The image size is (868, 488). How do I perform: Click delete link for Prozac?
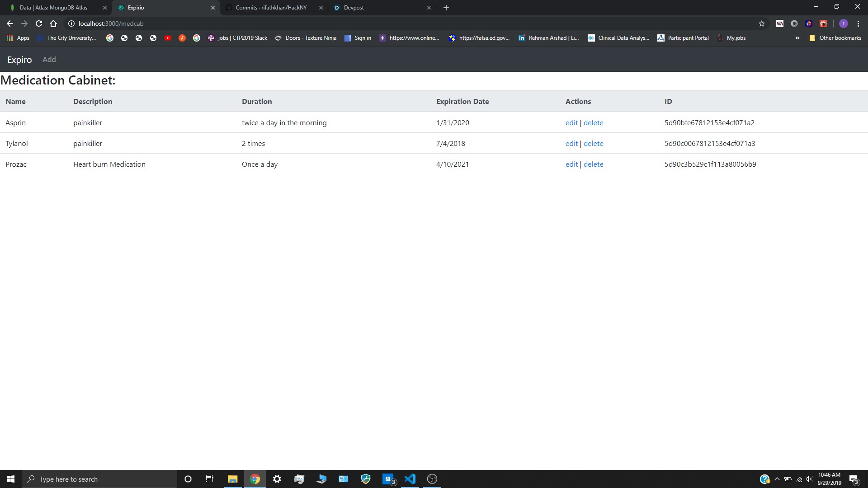593,164
